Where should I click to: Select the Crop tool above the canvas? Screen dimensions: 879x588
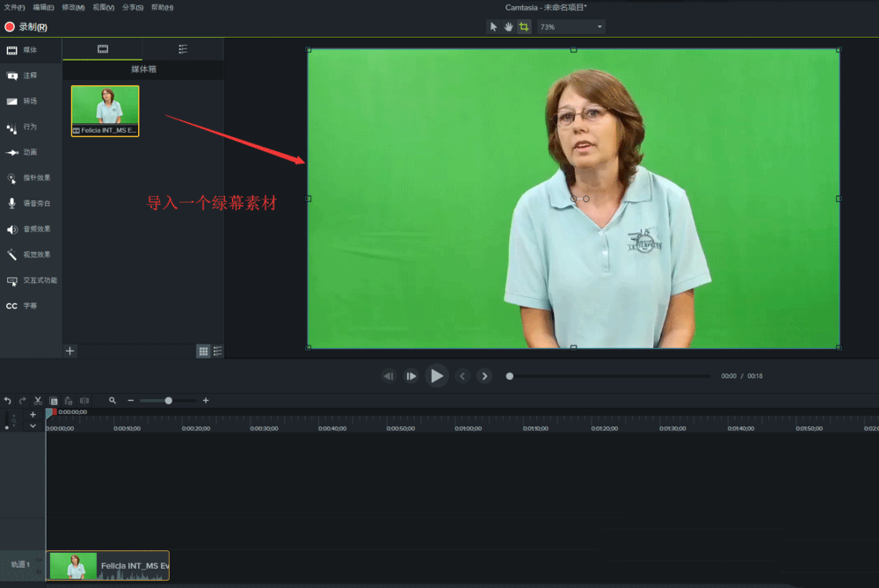point(524,27)
